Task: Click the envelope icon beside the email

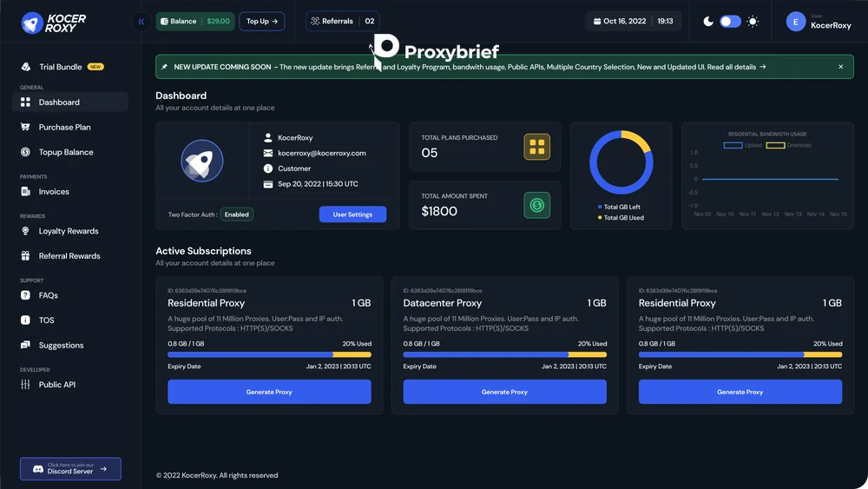Action: pos(268,153)
